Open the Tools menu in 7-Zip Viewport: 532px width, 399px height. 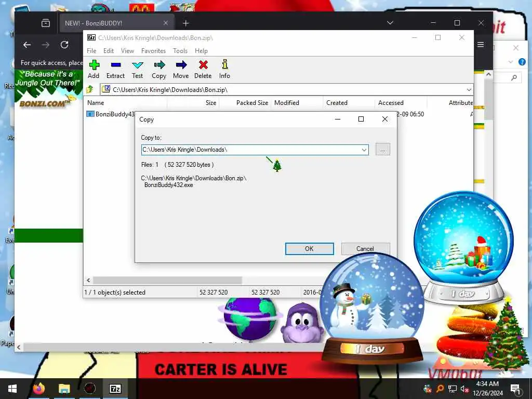point(180,51)
